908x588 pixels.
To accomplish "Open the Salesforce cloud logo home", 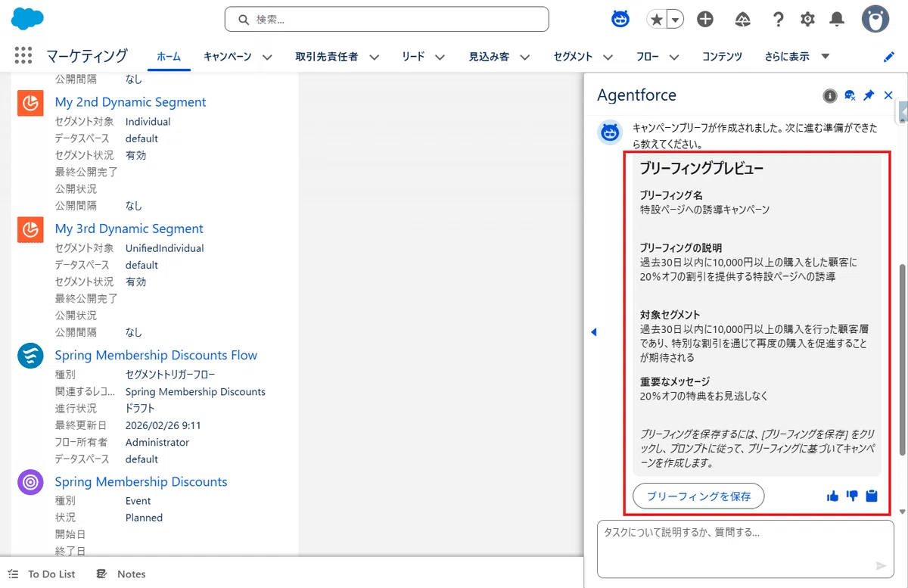I will [27, 18].
